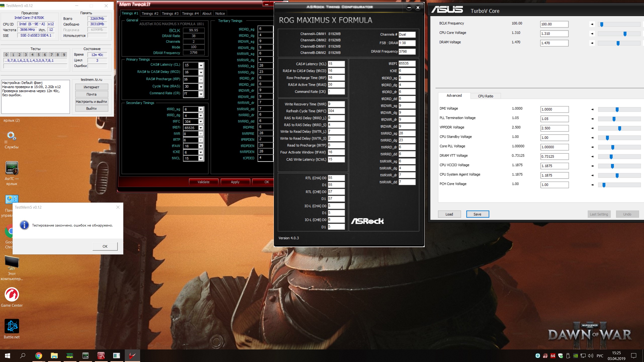
Task: Click the TestMem5 RAM icon in taskbar
Action: (70, 355)
